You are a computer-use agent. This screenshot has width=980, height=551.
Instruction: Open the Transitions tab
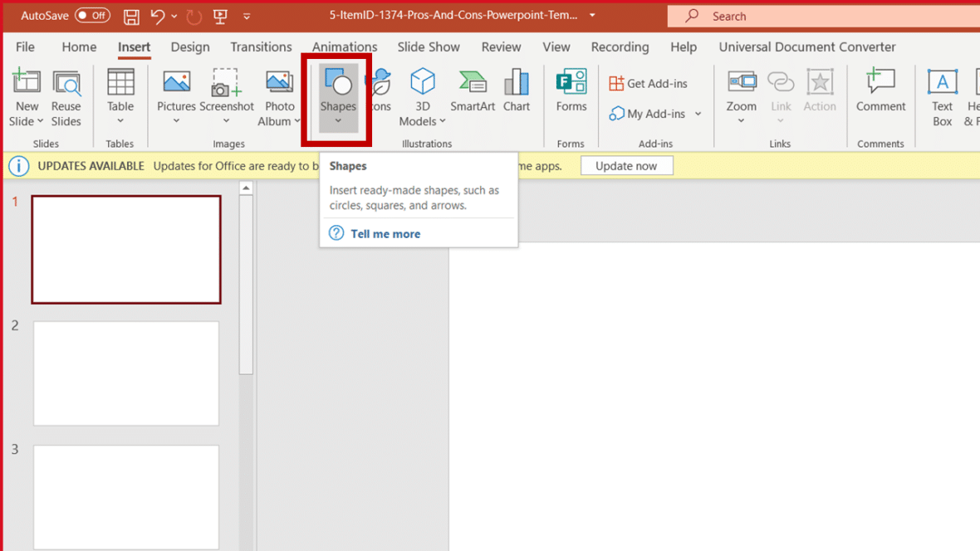tap(261, 47)
